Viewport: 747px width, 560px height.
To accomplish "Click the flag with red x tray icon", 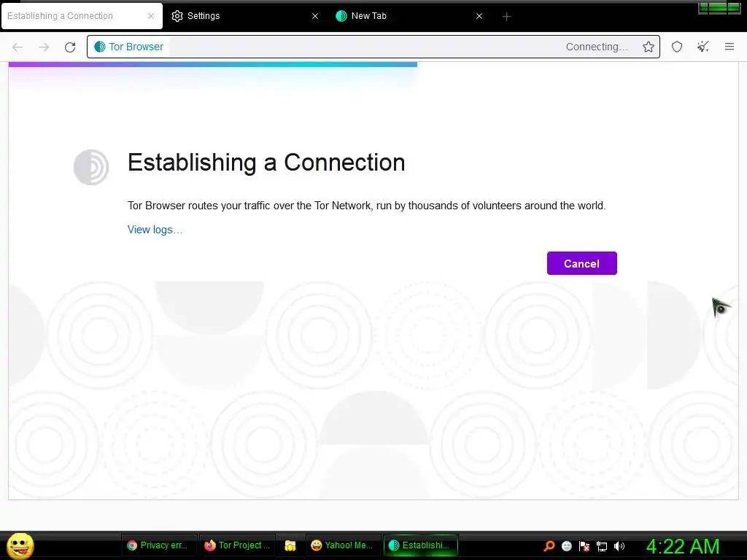I will [584, 546].
